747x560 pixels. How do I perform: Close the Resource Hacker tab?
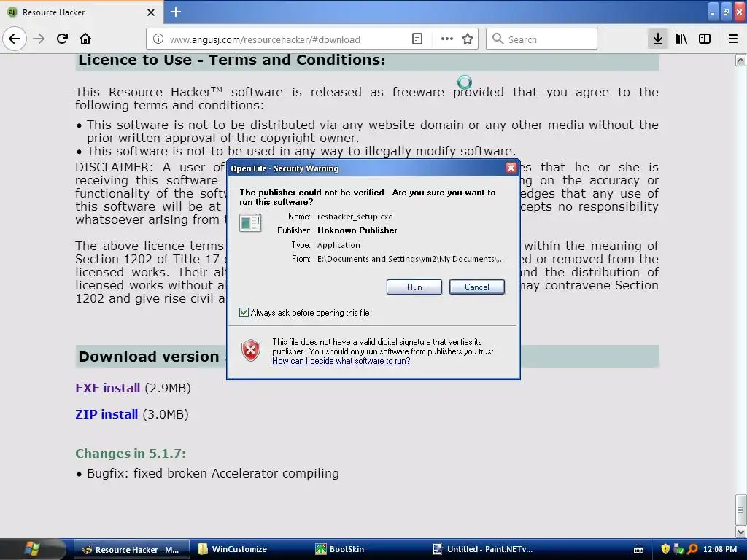[x=151, y=12]
